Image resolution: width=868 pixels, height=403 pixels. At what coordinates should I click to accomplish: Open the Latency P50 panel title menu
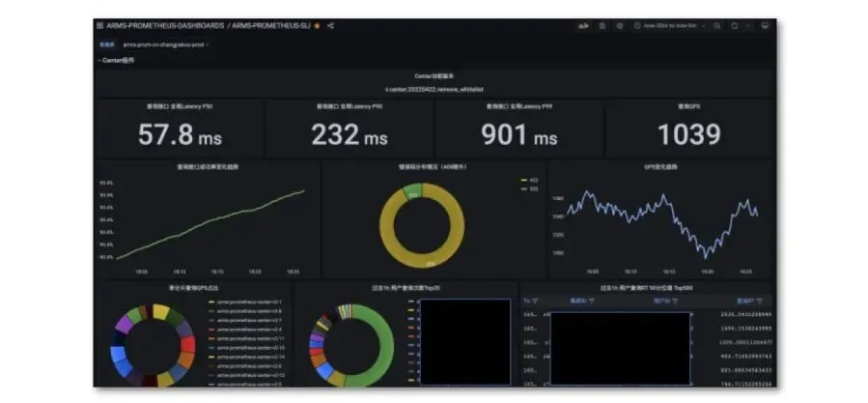tap(180, 106)
